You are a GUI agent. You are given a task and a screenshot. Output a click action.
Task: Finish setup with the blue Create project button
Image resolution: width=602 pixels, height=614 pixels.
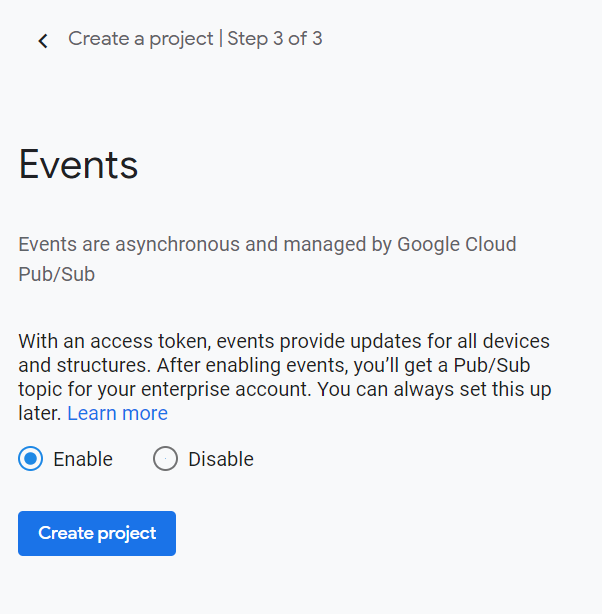coord(97,533)
